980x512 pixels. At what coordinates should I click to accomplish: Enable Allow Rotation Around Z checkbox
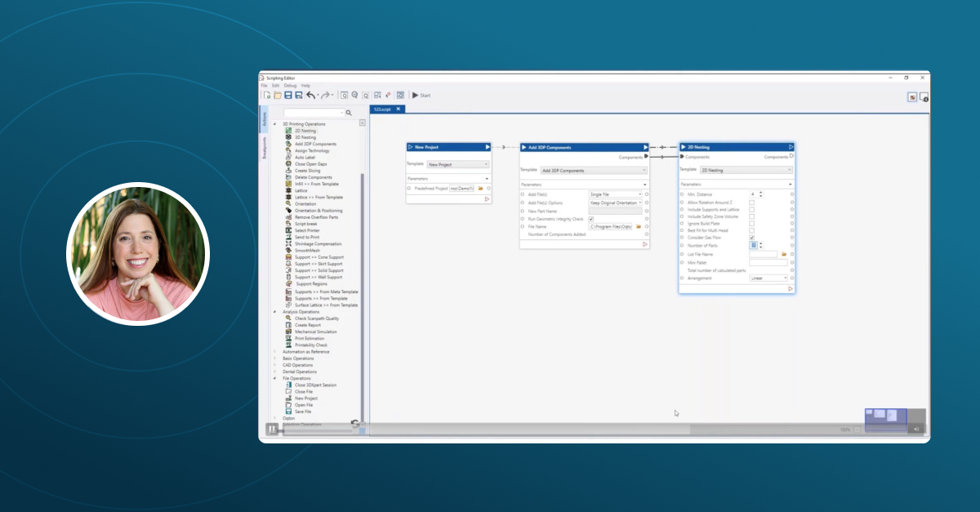[x=752, y=202]
